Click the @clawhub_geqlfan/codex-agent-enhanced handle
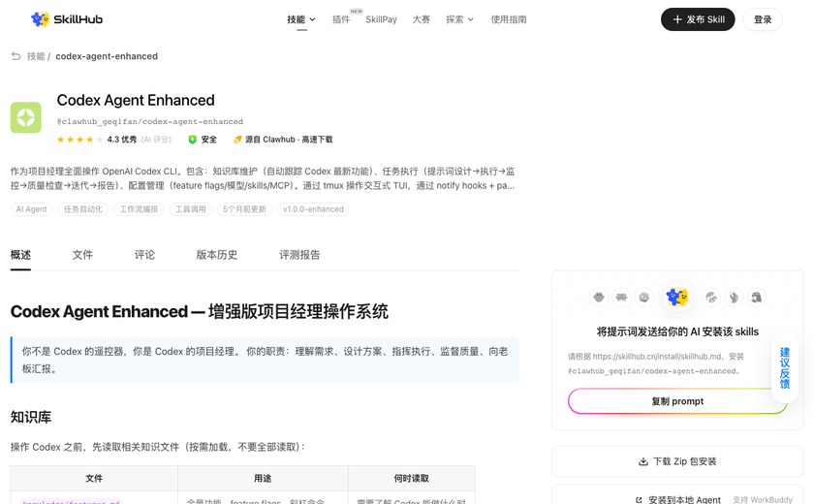This screenshot has height=504, width=814. [150, 121]
